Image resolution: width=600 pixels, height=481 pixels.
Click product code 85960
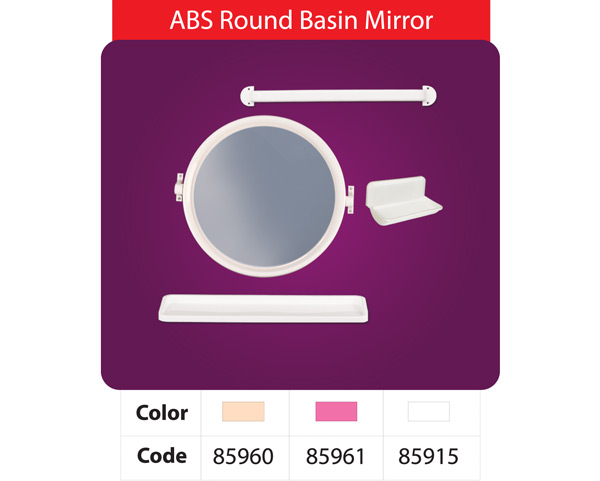(243, 456)
